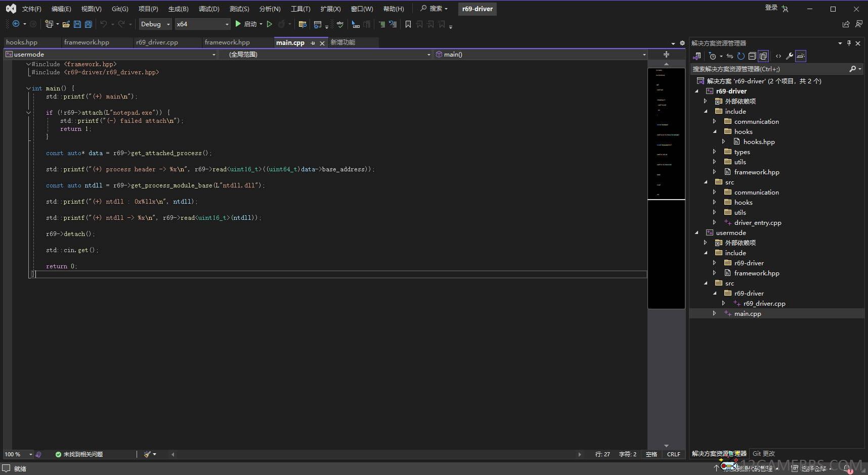This screenshot has height=475, width=868.
Task: Open the x64 platform dropdown
Action: [202, 24]
